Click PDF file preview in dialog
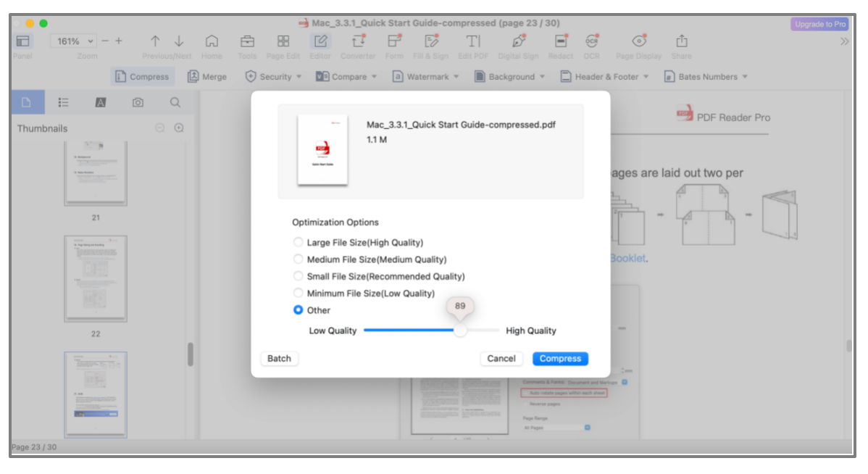 (322, 149)
